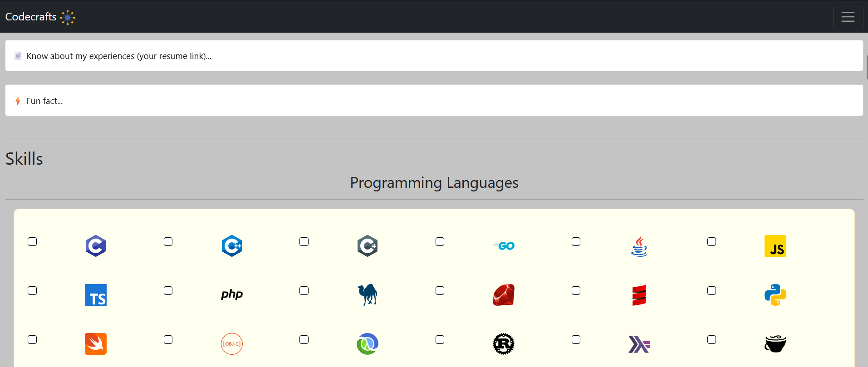Screen dimensions: 868x367
Task: Click the Python snake logo
Action: pyautogui.click(x=775, y=295)
